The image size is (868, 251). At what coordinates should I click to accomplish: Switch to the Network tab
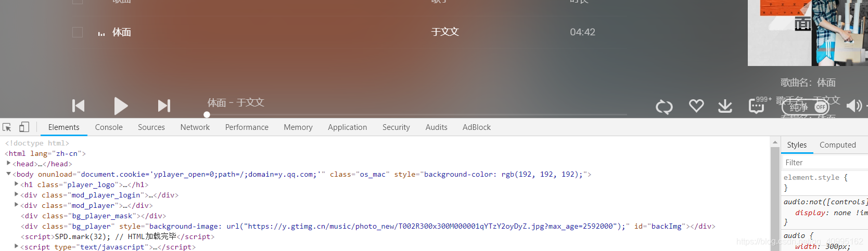pos(195,127)
